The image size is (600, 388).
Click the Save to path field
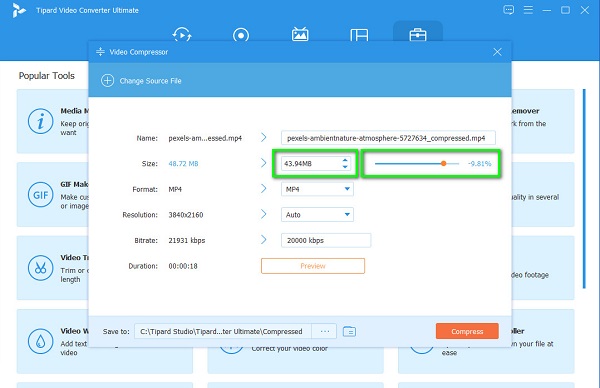coord(223,331)
